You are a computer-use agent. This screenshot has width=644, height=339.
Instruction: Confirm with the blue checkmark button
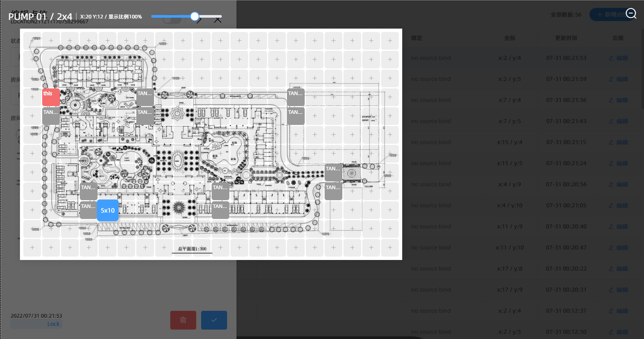[214, 320]
